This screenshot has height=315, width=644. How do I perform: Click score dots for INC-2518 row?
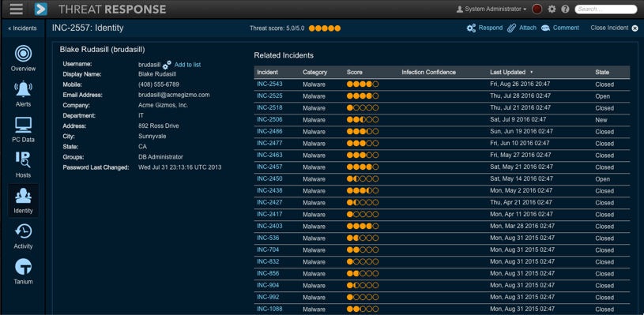point(363,108)
